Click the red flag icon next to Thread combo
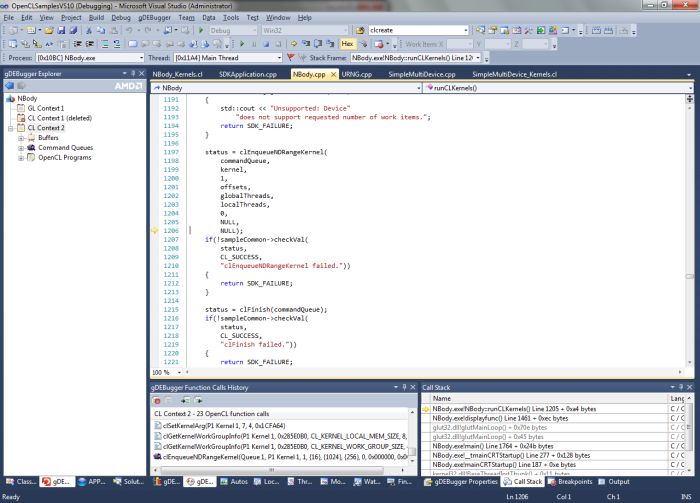 pos(291,58)
